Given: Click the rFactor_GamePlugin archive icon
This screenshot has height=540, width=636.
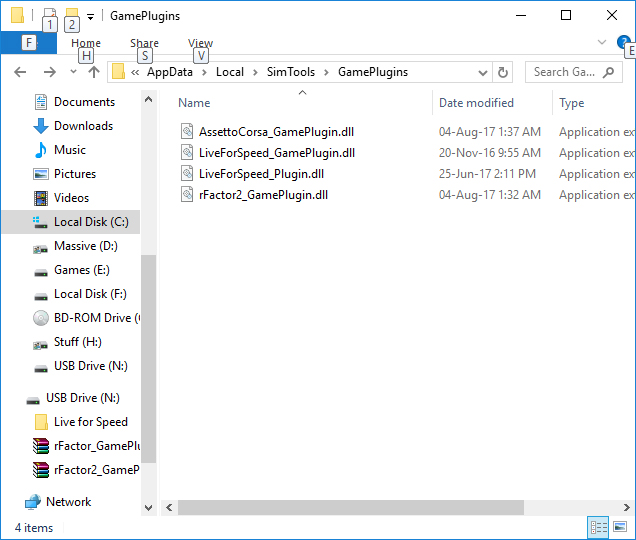Looking at the screenshot, I should click(41, 446).
